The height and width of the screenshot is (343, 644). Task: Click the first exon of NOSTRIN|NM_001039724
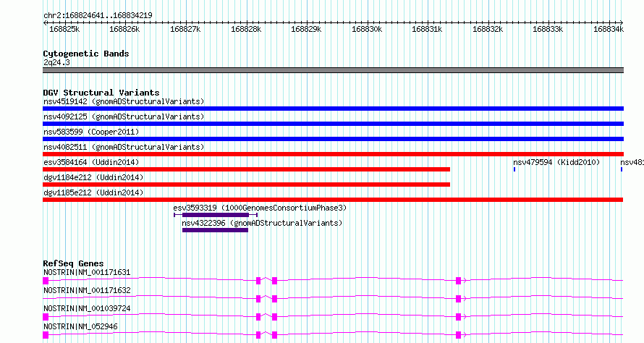click(46, 317)
